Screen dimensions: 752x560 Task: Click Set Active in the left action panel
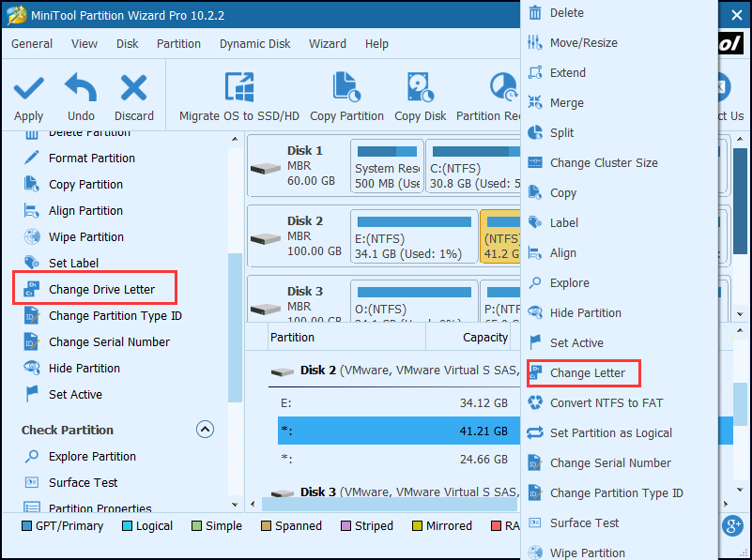(75, 394)
